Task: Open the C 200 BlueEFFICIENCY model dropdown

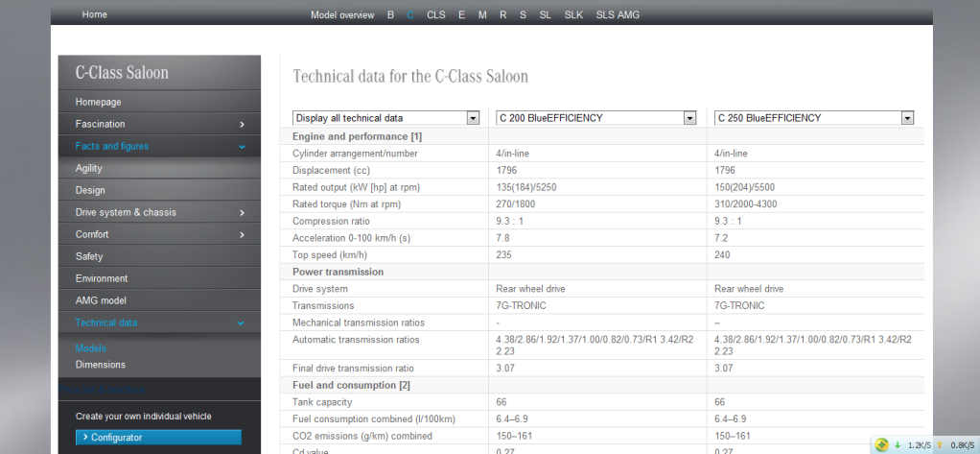Action: (x=689, y=118)
